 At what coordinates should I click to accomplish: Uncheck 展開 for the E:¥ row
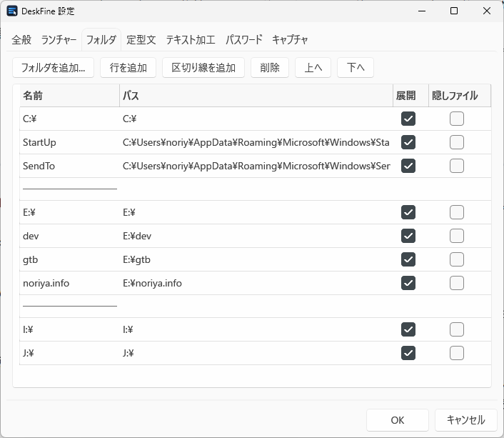click(408, 212)
